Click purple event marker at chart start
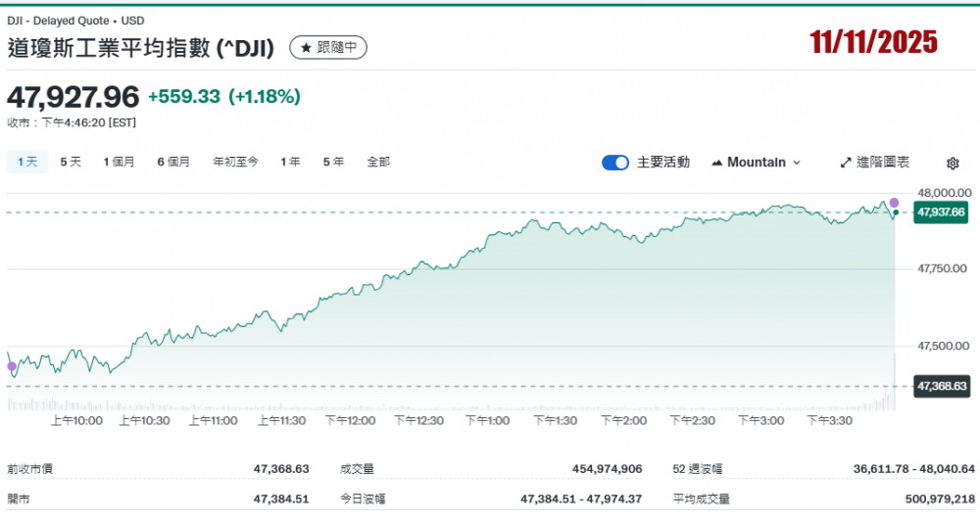The image size is (980, 523). [x=12, y=366]
